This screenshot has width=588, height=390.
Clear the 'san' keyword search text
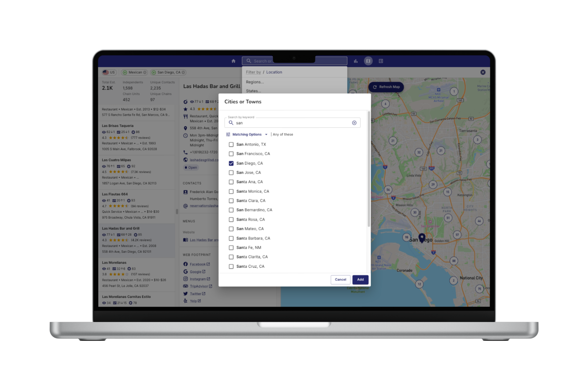354,123
